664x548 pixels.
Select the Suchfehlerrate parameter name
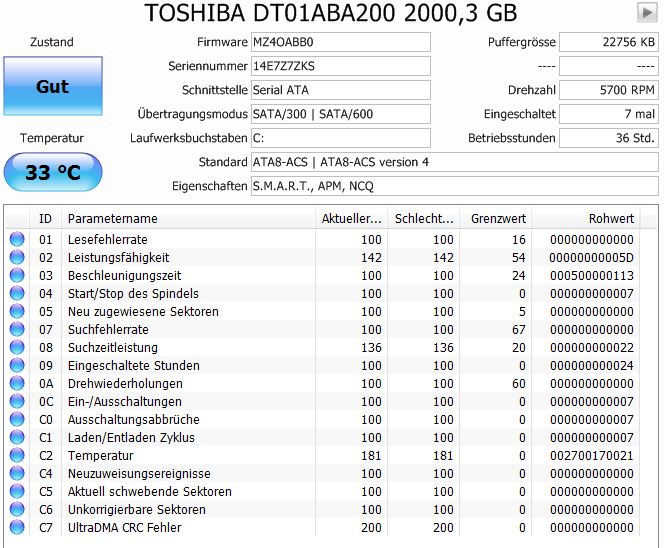coord(108,329)
